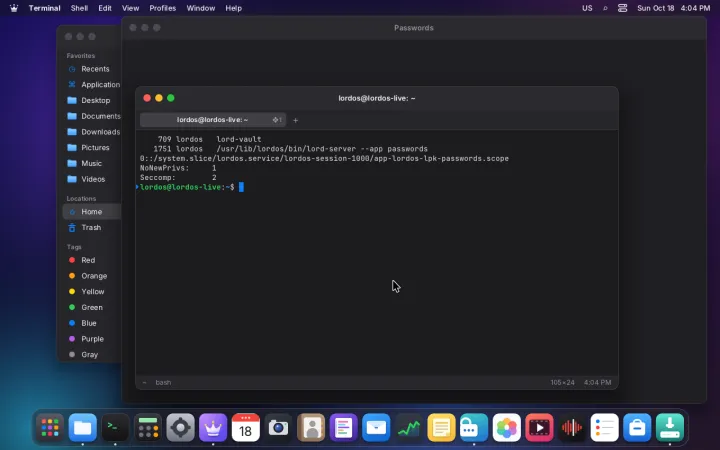
Task: Open the red video player in dock
Action: pyautogui.click(x=539, y=428)
